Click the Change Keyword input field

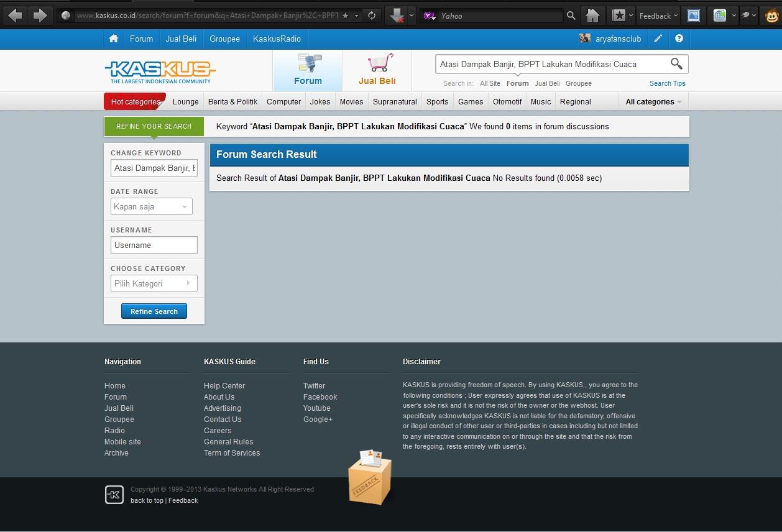154,168
